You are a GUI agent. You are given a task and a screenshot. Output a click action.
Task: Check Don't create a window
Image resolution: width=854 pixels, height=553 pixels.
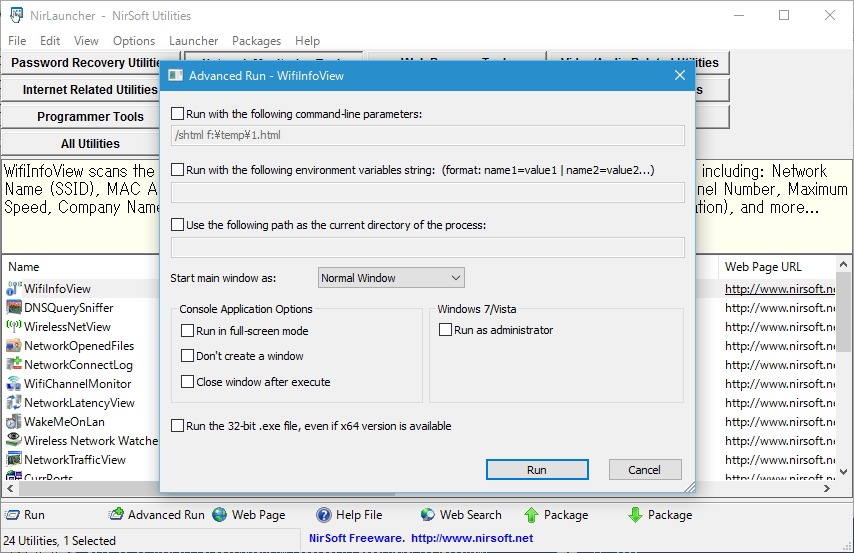click(187, 356)
